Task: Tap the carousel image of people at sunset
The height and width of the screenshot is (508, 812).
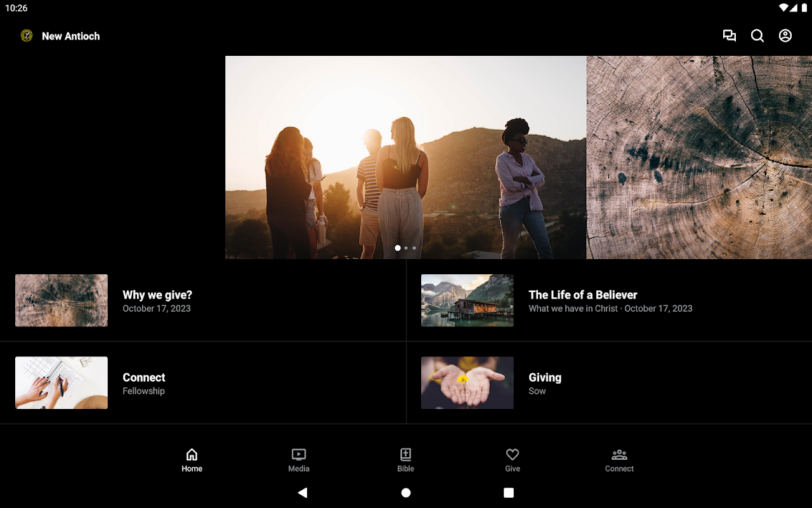Action: (406, 157)
